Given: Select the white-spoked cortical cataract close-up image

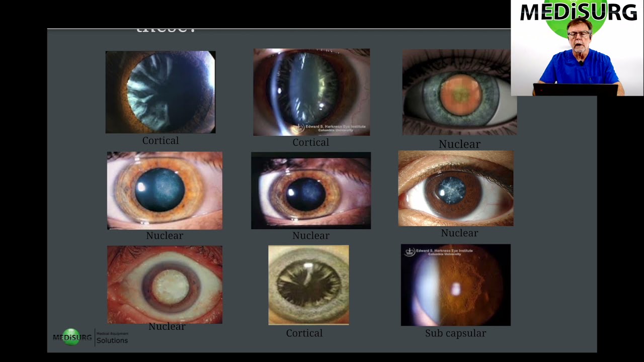Looking at the screenshot, I should pos(160,92).
